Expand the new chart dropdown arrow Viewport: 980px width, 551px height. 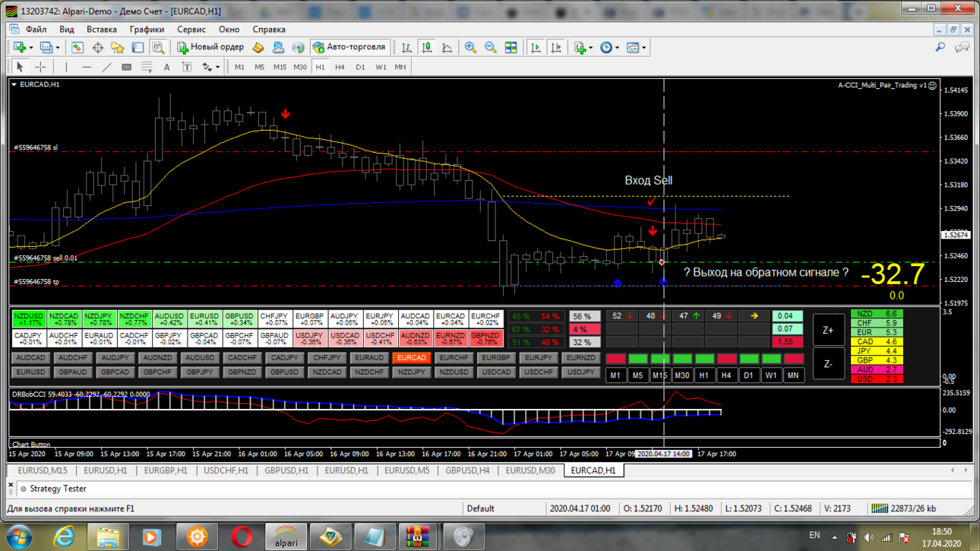tap(31, 47)
